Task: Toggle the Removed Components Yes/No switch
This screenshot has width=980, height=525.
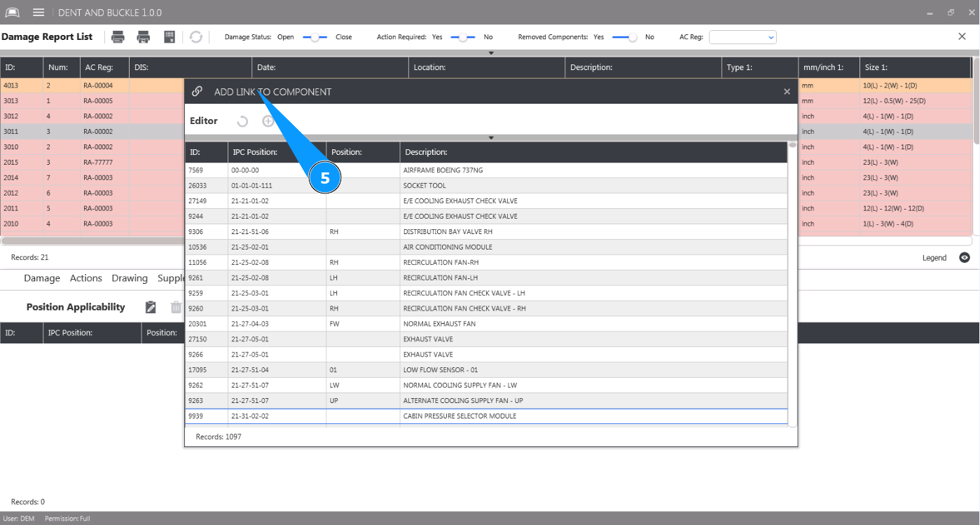Action: pos(625,37)
